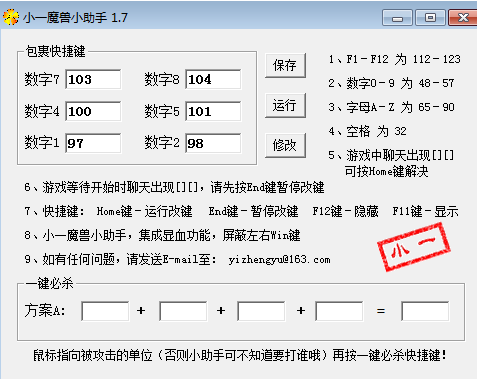This screenshot has height=379, width=477.
Task: Focus the 数字1 field containing 97
Action: [x=93, y=143]
